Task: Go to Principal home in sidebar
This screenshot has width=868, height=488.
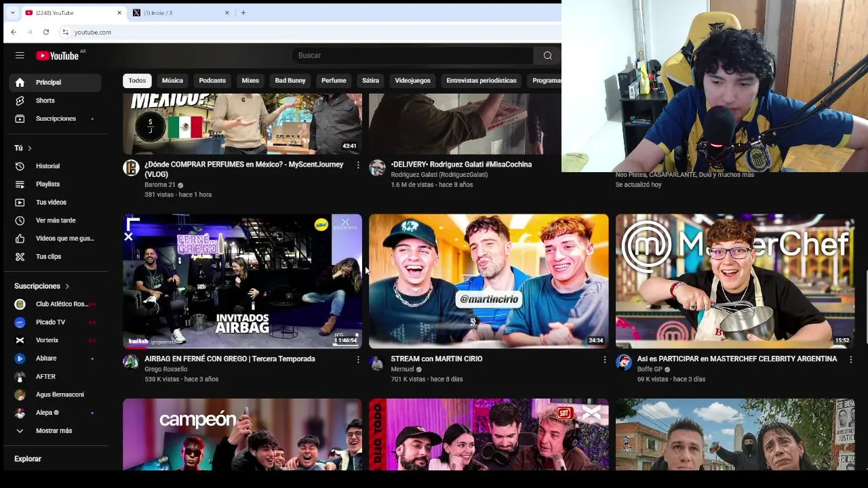Action: pos(55,82)
